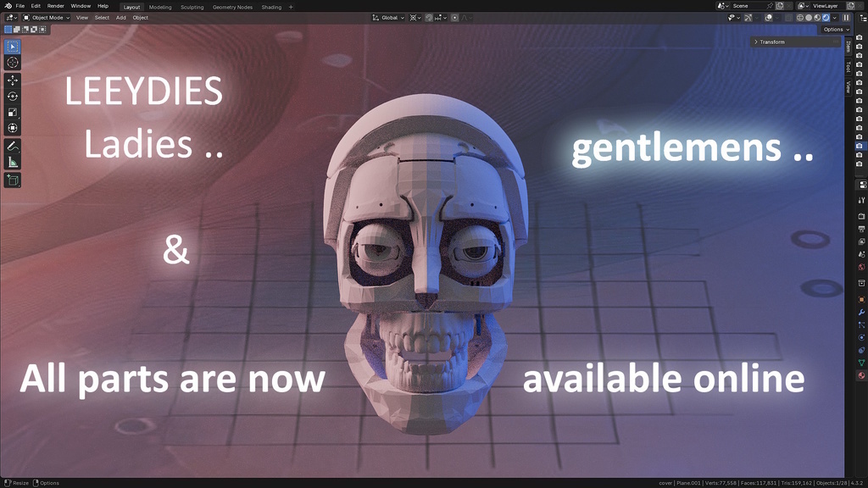Choose the Move tool in toolbar

(x=12, y=80)
